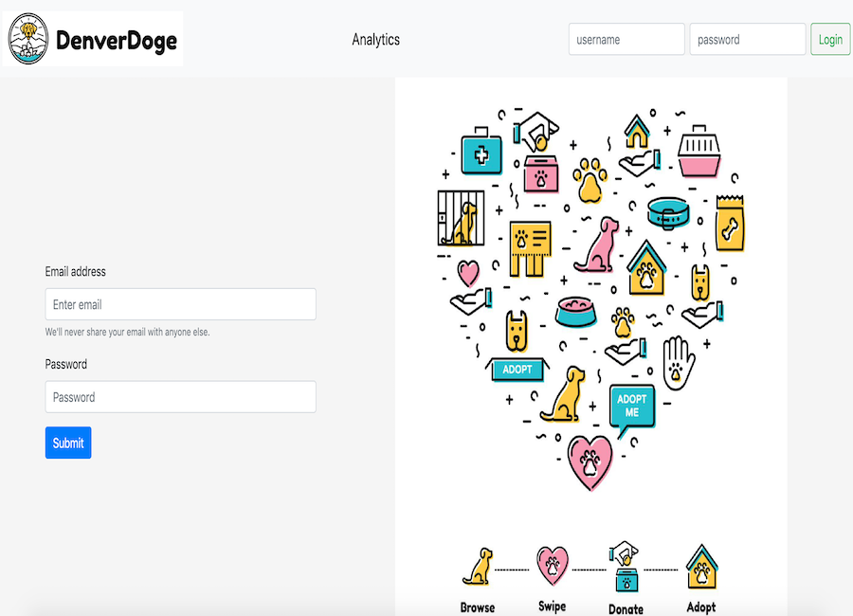Image resolution: width=853 pixels, height=616 pixels.
Task: Select the Password field in the form
Action: tap(180, 397)
